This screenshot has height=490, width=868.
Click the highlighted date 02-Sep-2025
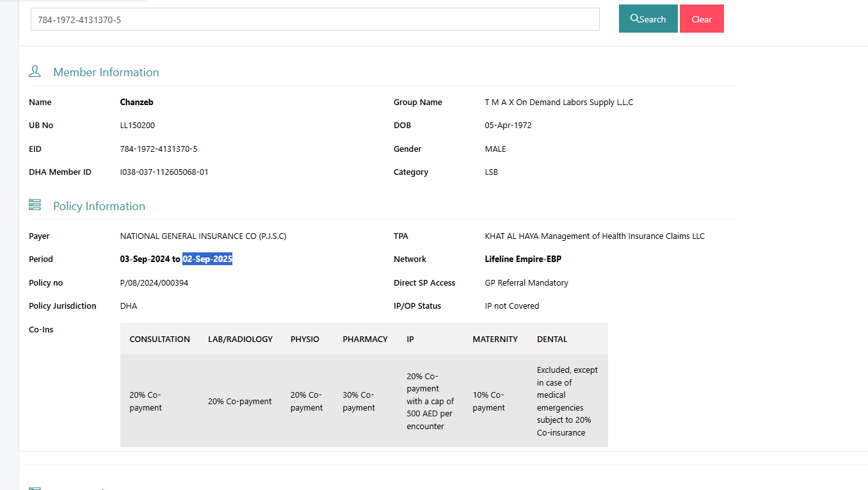(x=207, y=259)
